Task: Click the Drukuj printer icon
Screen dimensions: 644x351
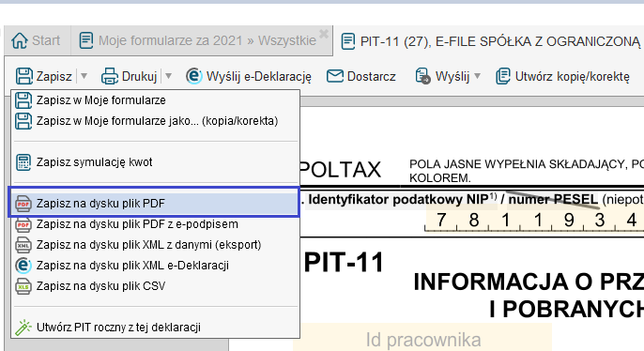Action: [110, 76]
